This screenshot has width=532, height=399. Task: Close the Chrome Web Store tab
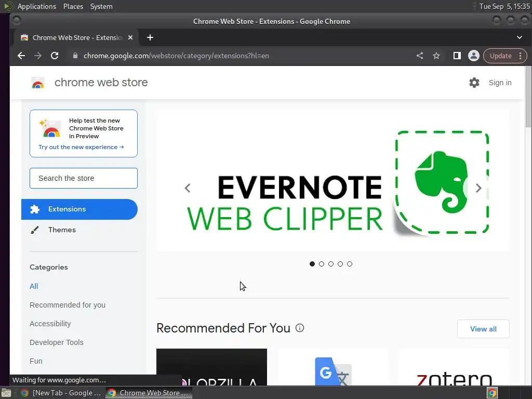pos(130,37)
